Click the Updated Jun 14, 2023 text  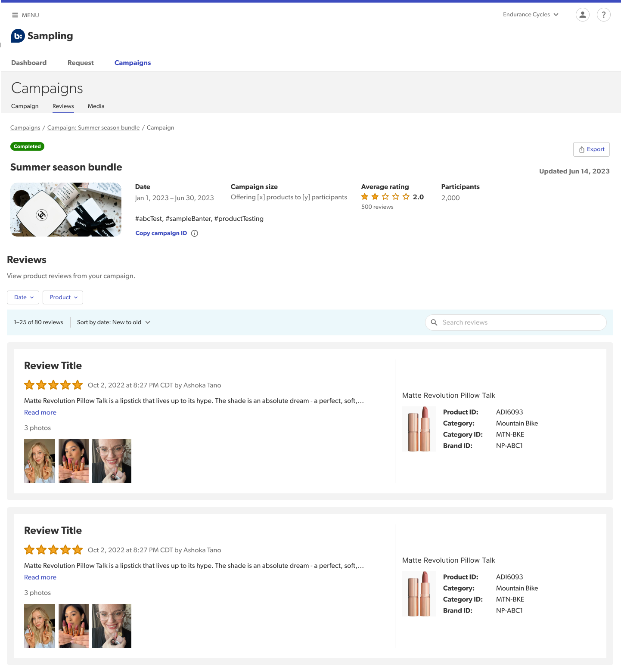point(574,171)
